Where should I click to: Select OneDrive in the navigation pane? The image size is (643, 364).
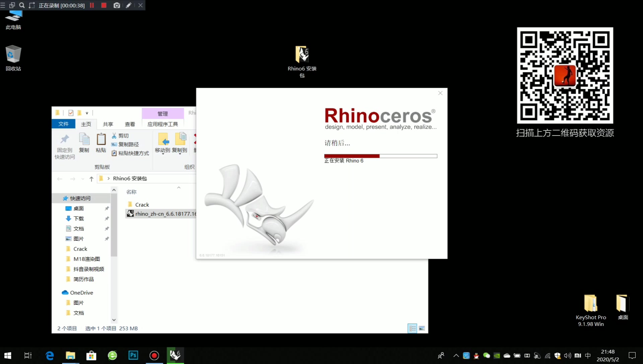(81, 292)
